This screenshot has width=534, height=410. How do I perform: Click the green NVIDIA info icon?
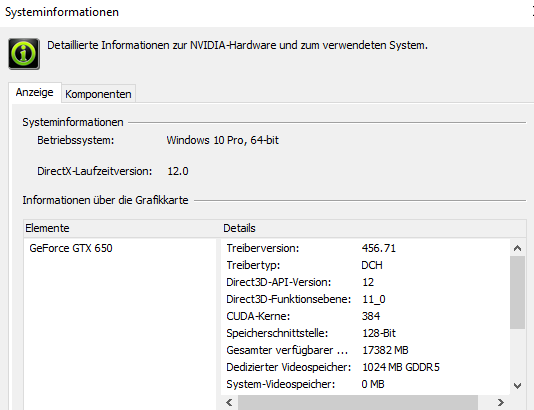click(x=24, y=54)
